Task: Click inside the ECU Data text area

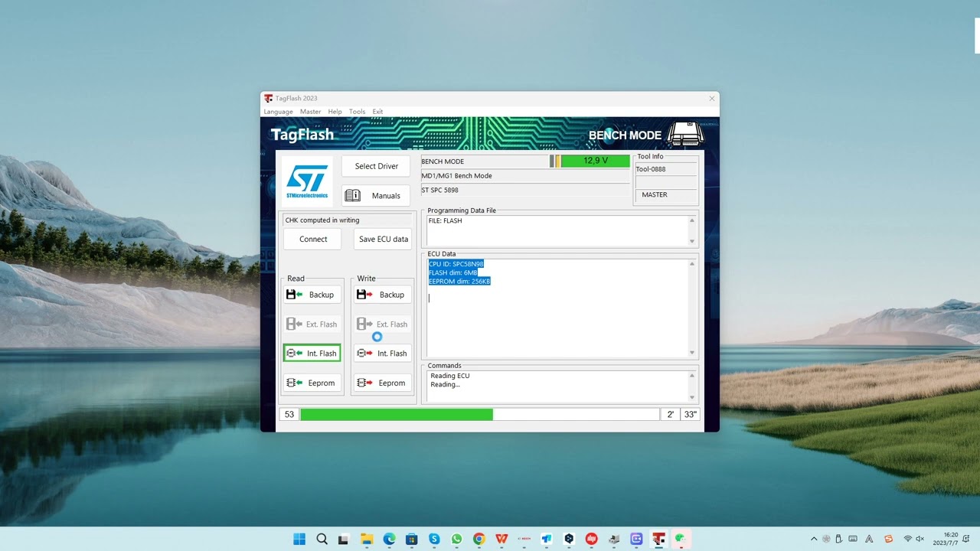Action: pos(557,308)
